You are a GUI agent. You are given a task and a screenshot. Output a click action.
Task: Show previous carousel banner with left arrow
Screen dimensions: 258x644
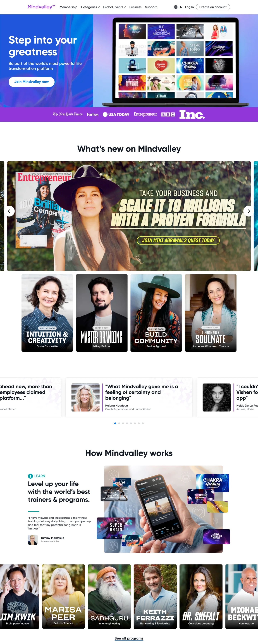tap(9, 211)
